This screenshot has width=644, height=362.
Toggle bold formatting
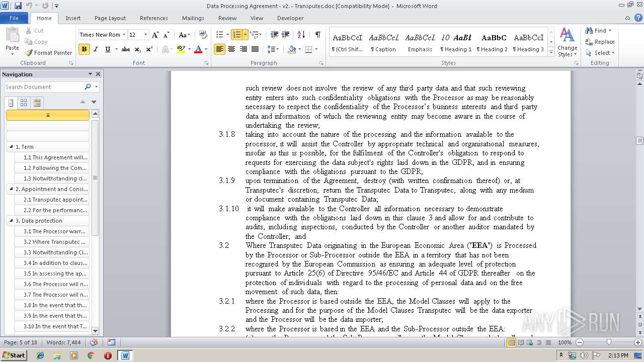point(84,49)
